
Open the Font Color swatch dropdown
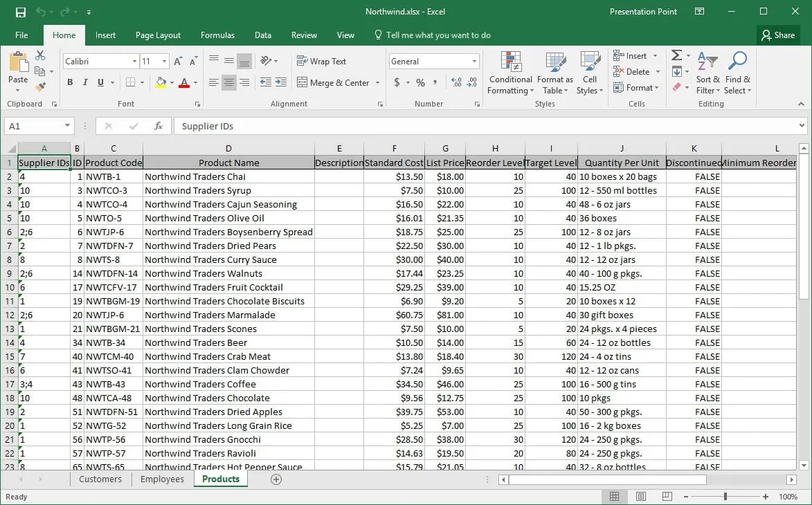tap(195, 82)
